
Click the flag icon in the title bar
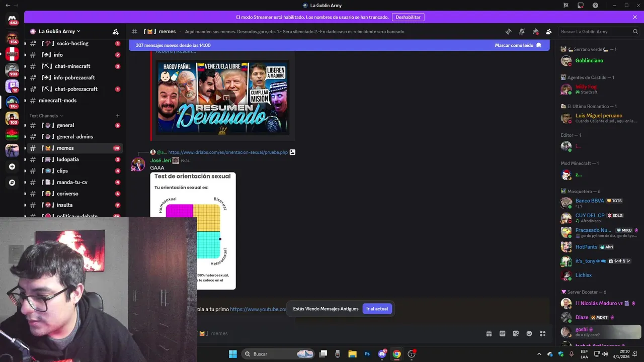click(566, 6)
